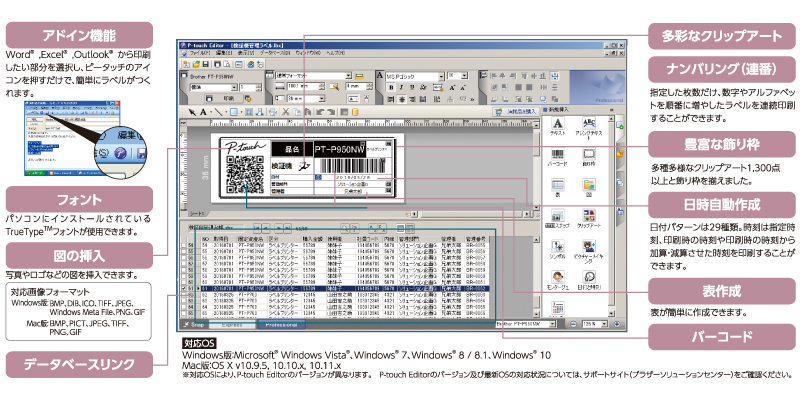Viewport: 800px width, 400px height.
Task: Click the database search magnifier icon
Action: (x=345, y=229)
